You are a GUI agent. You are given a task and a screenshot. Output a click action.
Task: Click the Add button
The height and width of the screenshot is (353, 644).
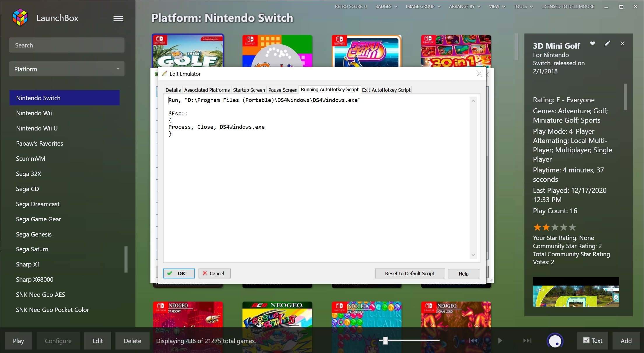(x=626, y=341)
